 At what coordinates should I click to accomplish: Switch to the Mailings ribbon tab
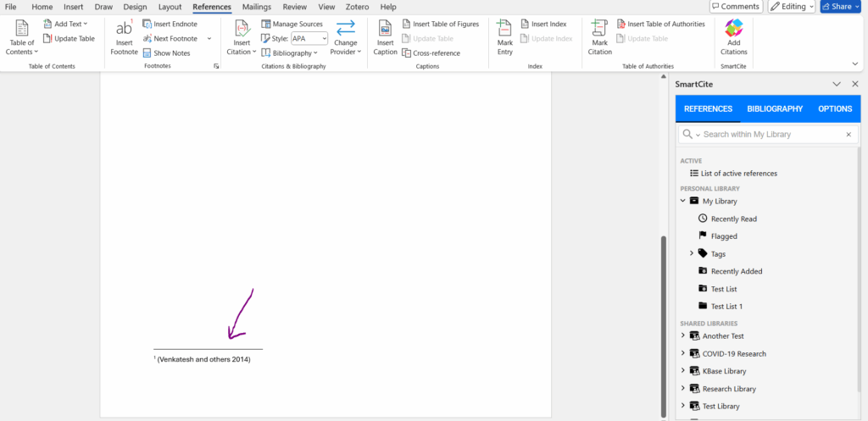257,7
